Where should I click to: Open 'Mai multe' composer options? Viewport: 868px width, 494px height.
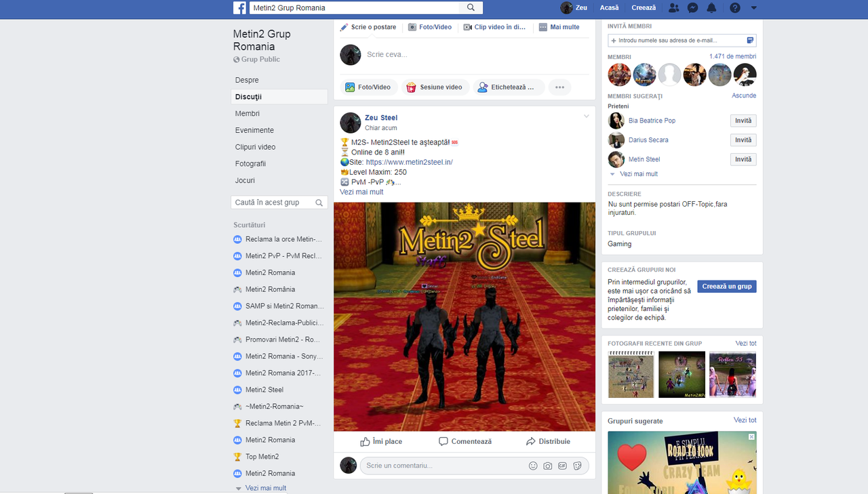[559, 27]
